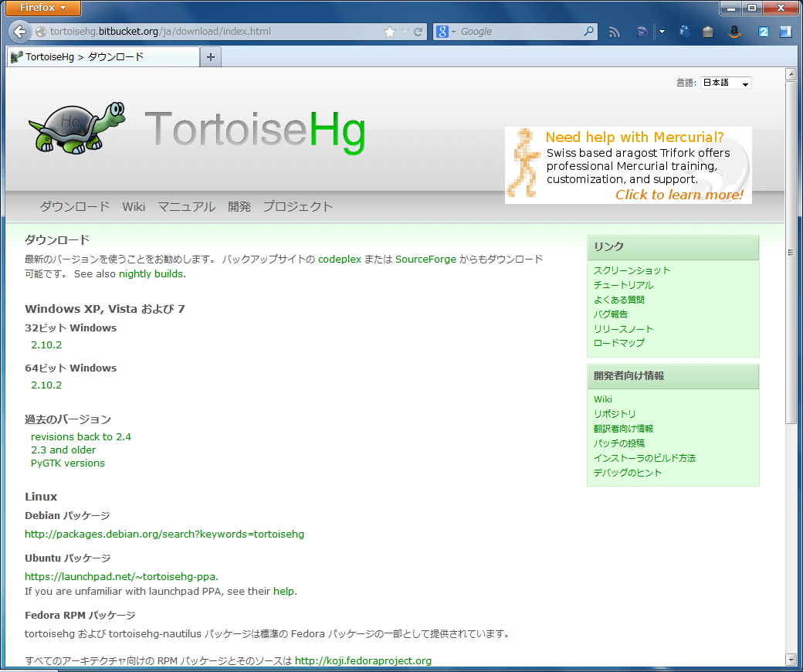Click the マニュアル navigation menu item
803x672 pixels.
186,206
